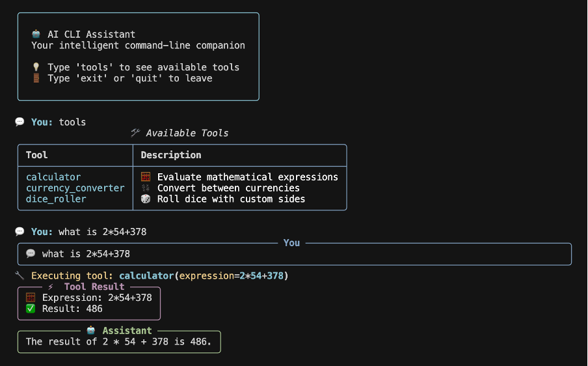Screen dimensions: 588x366
Task: Click 'what is 2*54+378' inside You panel
Action: coord(86,254)
